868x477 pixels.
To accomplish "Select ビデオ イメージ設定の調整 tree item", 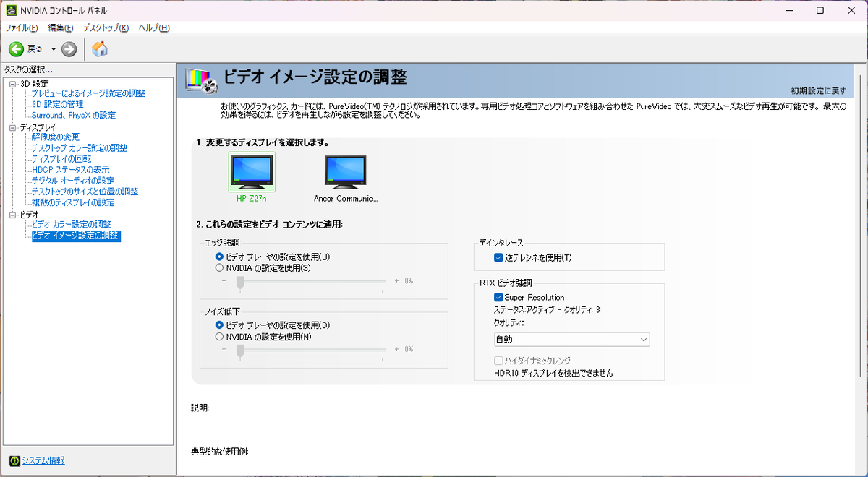I will coord(76,236).
